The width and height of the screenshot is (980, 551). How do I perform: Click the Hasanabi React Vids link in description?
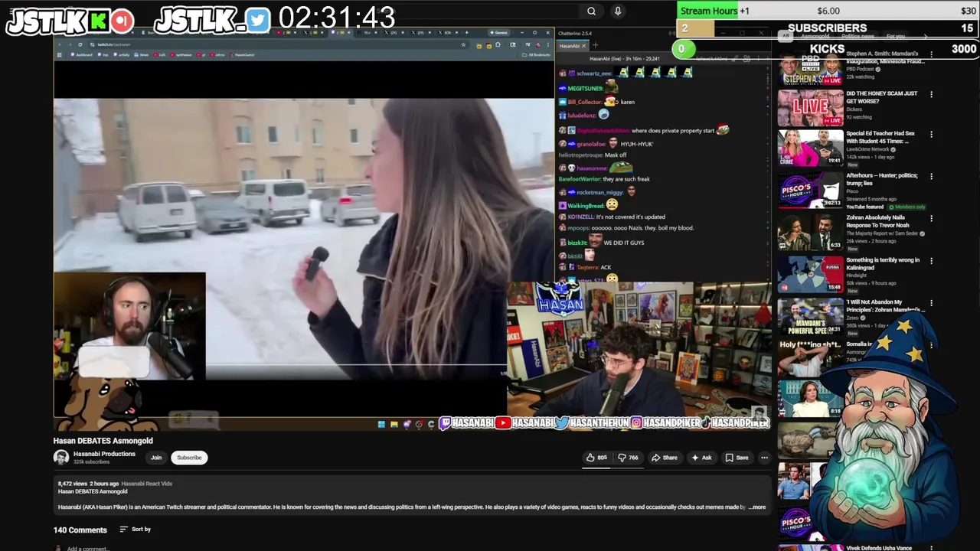click(x=147, y=484)
